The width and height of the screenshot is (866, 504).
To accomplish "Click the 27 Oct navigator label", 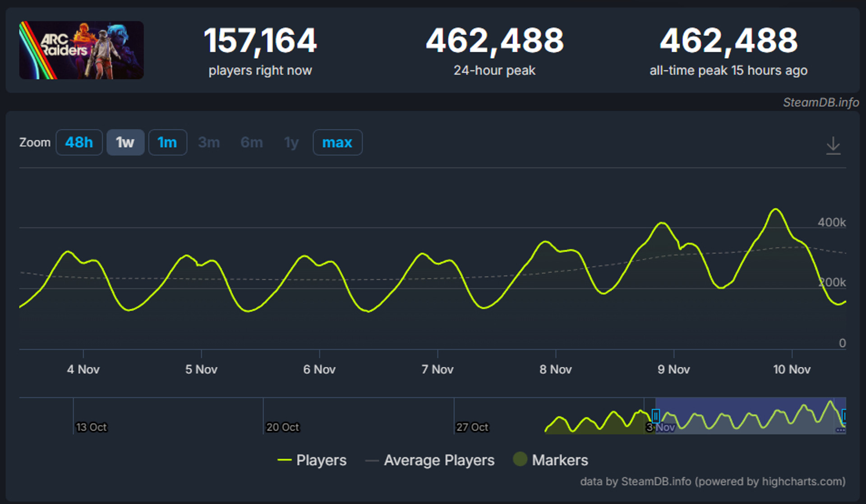I will coord(472,427).
